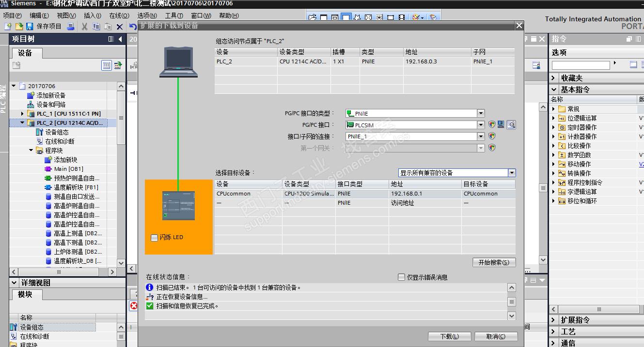Open the show all compatible devices dropdown
Screen dimensions: 644x347
pos(512,173)
